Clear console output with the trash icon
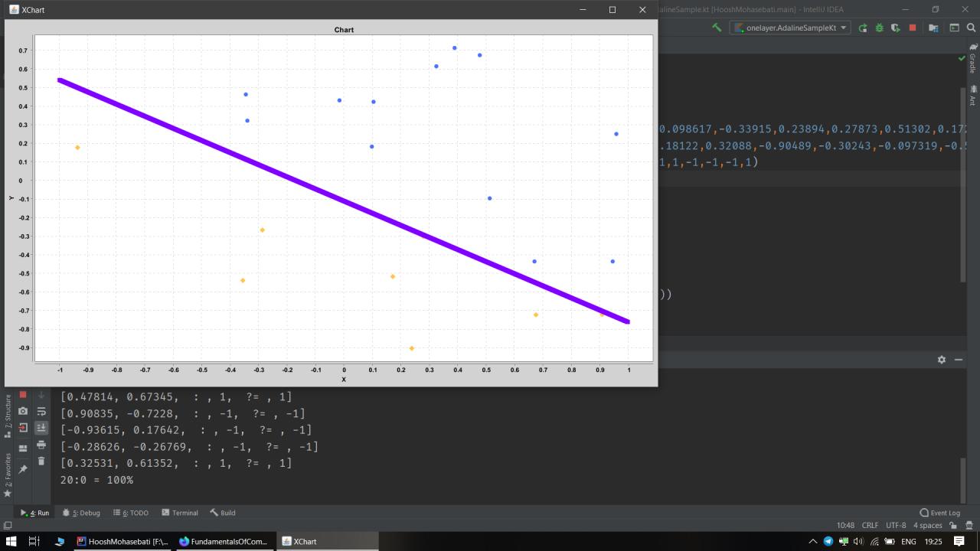Viewport: 980px width, 551px height. (x=41, y=461)
